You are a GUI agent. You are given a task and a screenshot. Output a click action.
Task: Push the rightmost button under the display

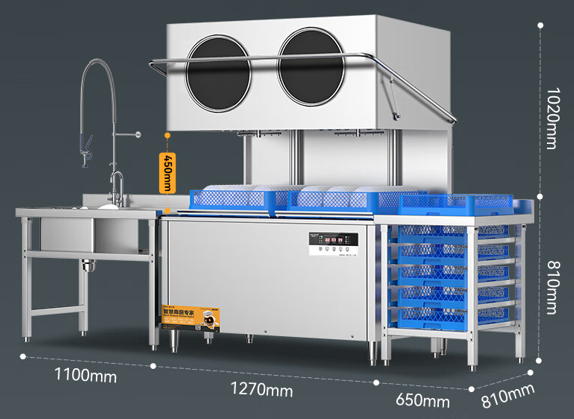coord(348,249)
